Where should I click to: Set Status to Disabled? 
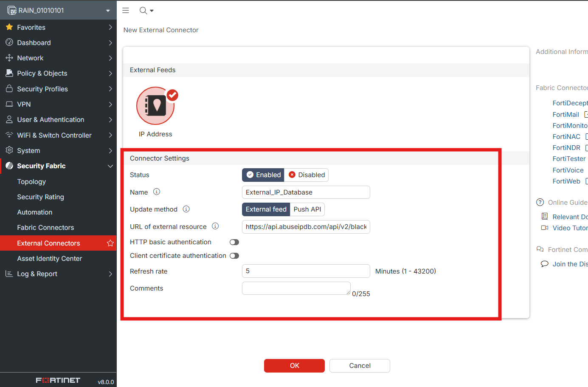(x=306, y=175)
